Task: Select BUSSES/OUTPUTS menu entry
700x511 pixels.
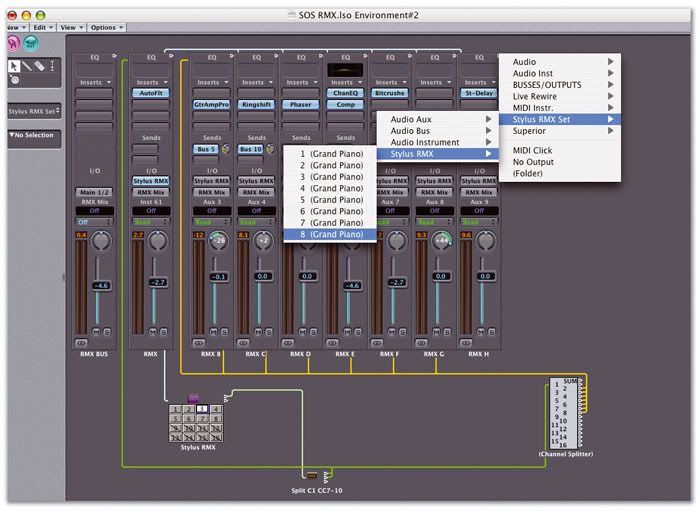Action: click(x=560, y=85)
